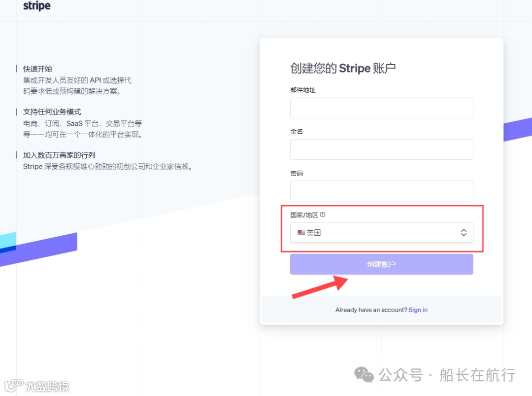Click the 全名 full name input field

pyautogui.click(x=381, y=149)
